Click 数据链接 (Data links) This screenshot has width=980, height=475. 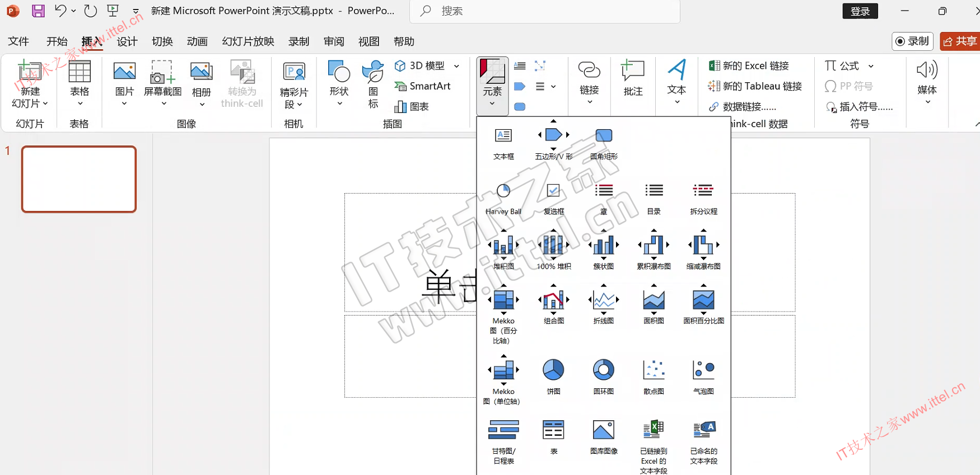743,107
